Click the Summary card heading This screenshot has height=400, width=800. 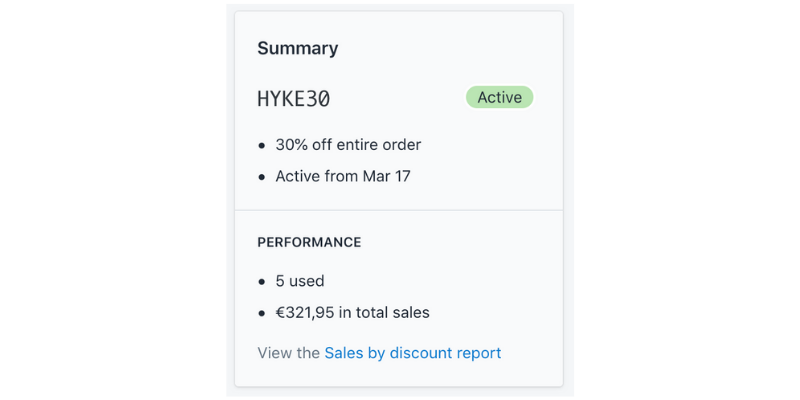[297, 48]
